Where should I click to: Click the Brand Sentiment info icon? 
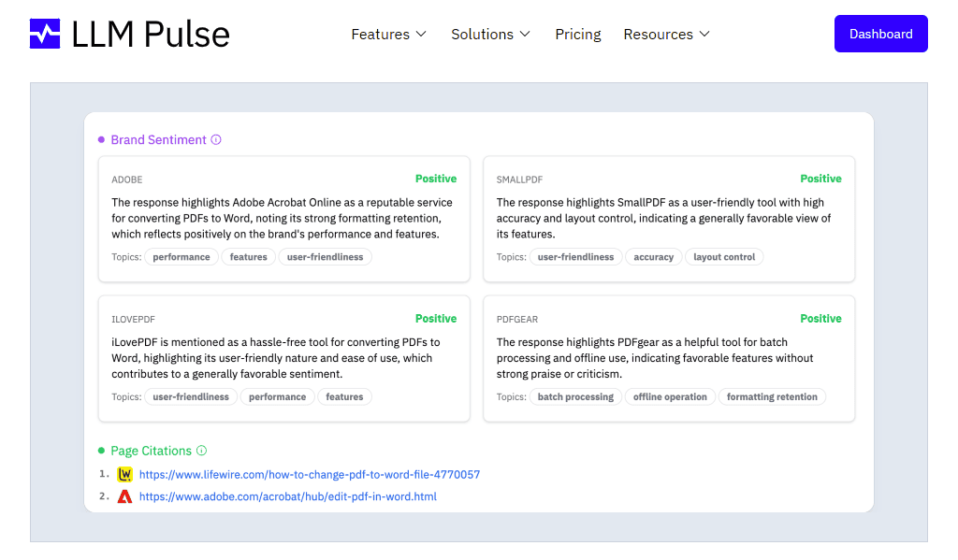pos(216,140)
